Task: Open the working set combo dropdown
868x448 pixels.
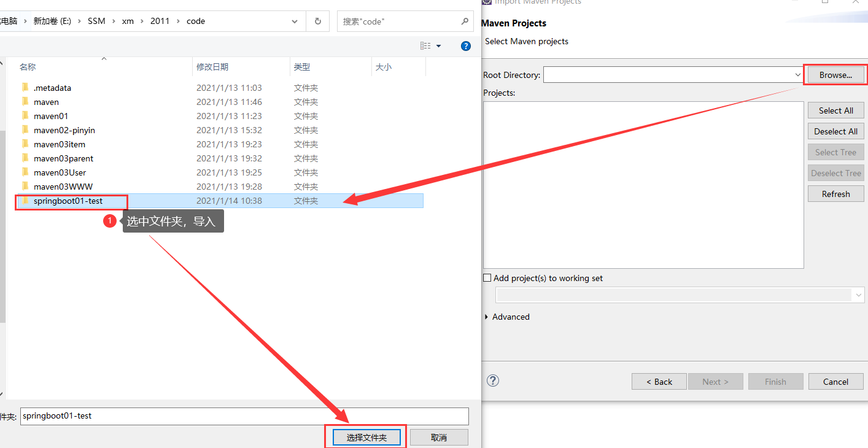Action: pyautogui.click(x=858, y=295)
